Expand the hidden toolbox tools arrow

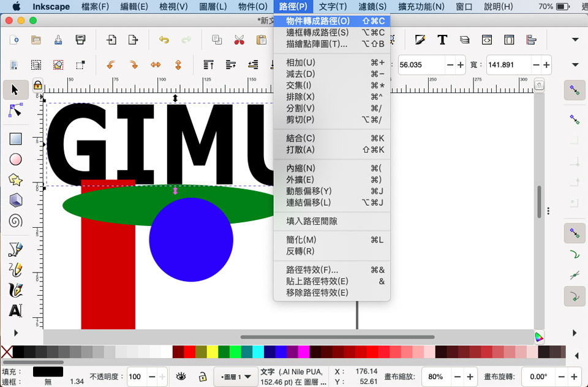(x=16, y=333)
